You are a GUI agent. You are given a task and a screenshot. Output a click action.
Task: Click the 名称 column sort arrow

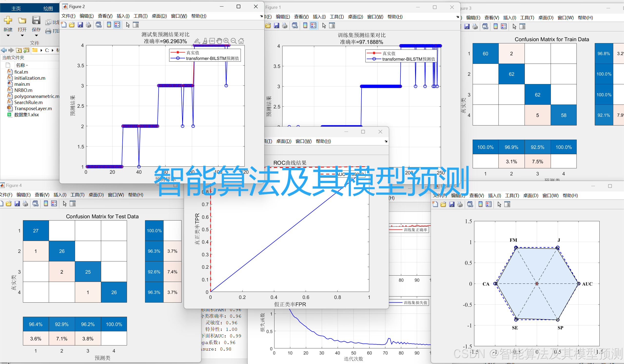(x=27, y=65)
